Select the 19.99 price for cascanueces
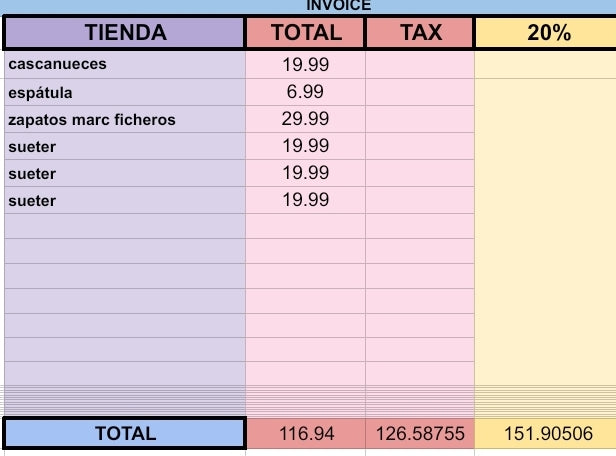The image size is (616, 456). click(x=306, y=65)
